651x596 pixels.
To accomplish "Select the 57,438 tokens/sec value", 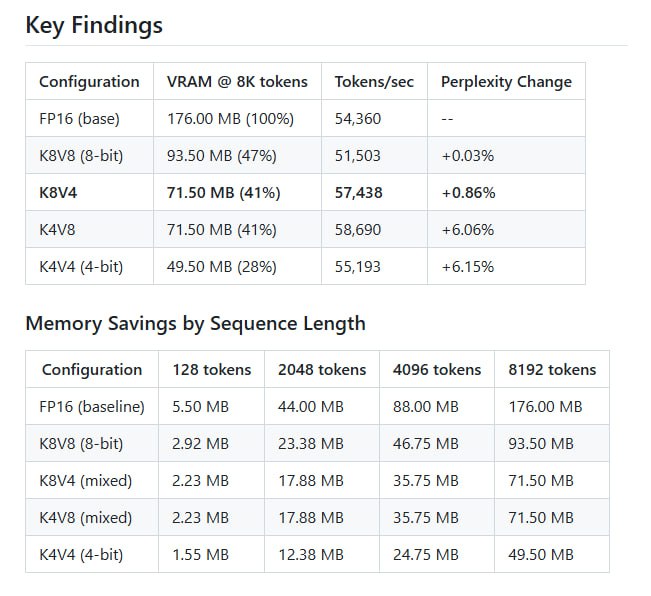I will (x=358, y=193).
